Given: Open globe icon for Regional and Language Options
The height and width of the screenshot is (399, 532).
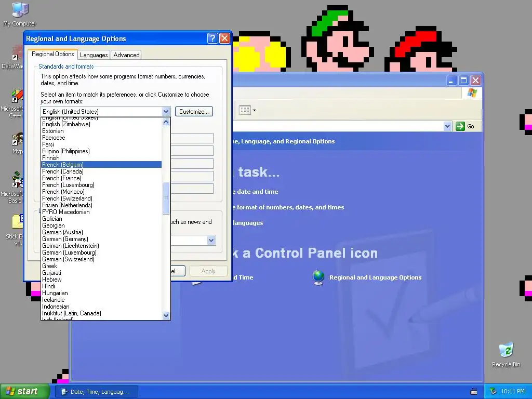Looking at the screenshot, I should pyautogui.click(x=318, y=277).
